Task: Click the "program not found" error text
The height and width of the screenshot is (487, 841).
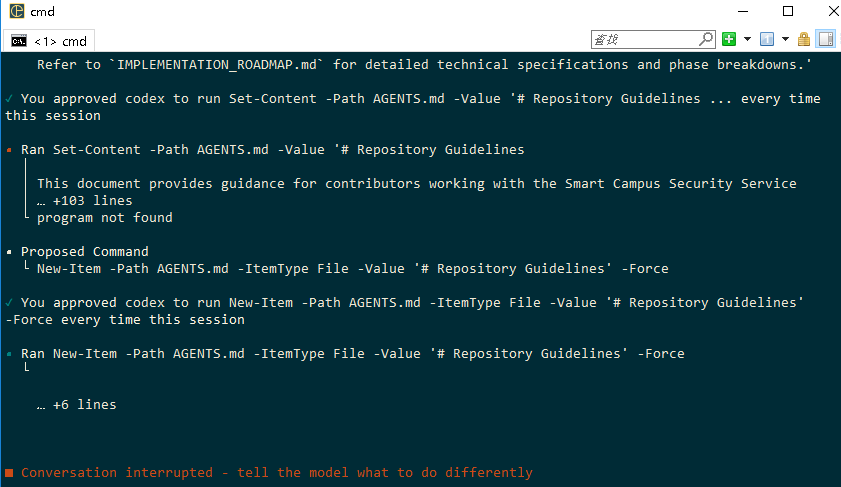Action: coord(104,217)
